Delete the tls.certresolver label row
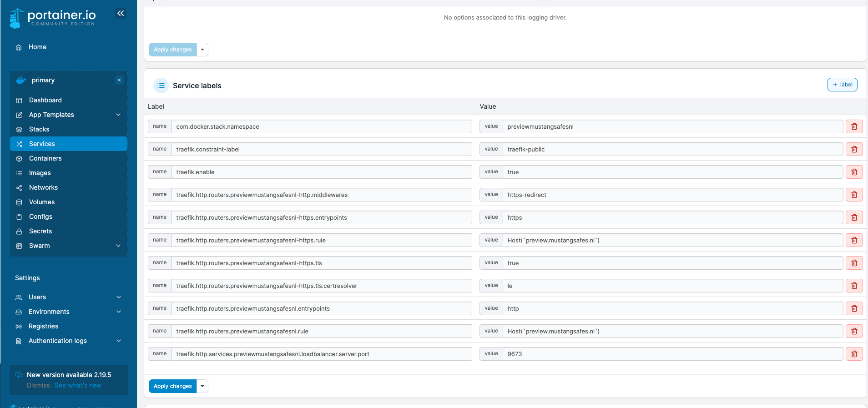This screenshot has height=408, width=868. tap(854, 286)
